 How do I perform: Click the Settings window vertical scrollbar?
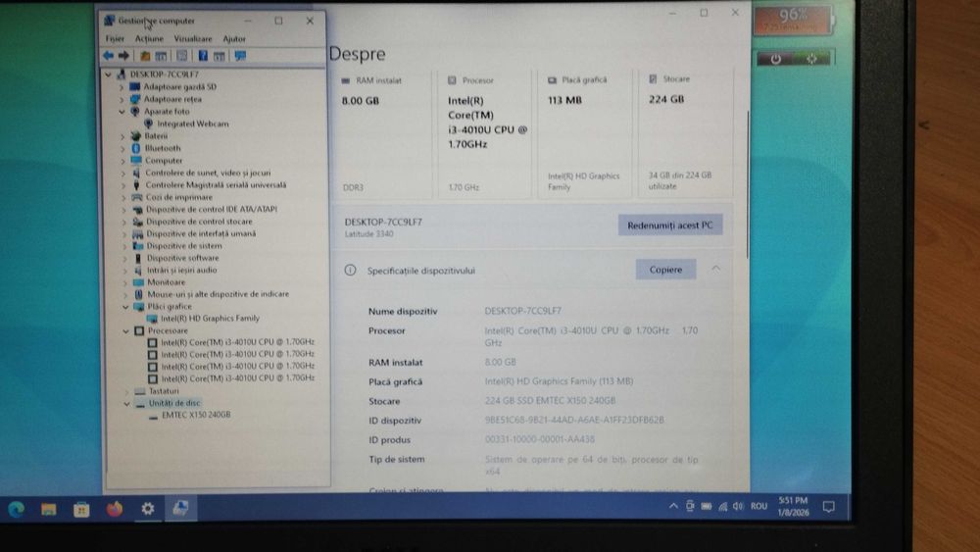[747, 184]
